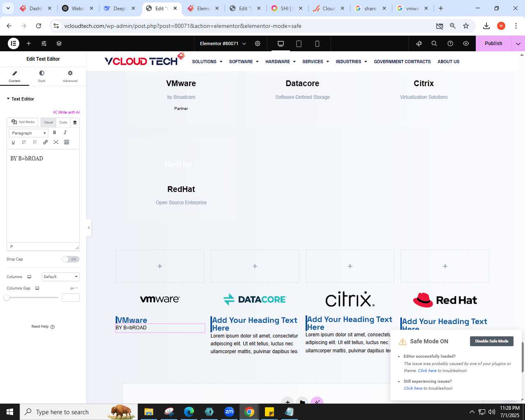
Task: Open Elementor #80071 document dropdown
Action: coord(223,43)
